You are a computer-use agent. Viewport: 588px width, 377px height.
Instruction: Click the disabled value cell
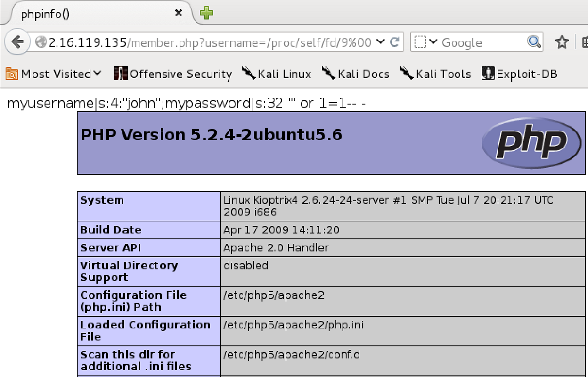(x=402, y=271)
